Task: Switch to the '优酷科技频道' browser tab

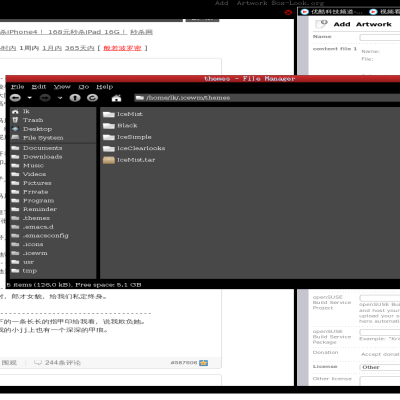Action: click(331, 12)
